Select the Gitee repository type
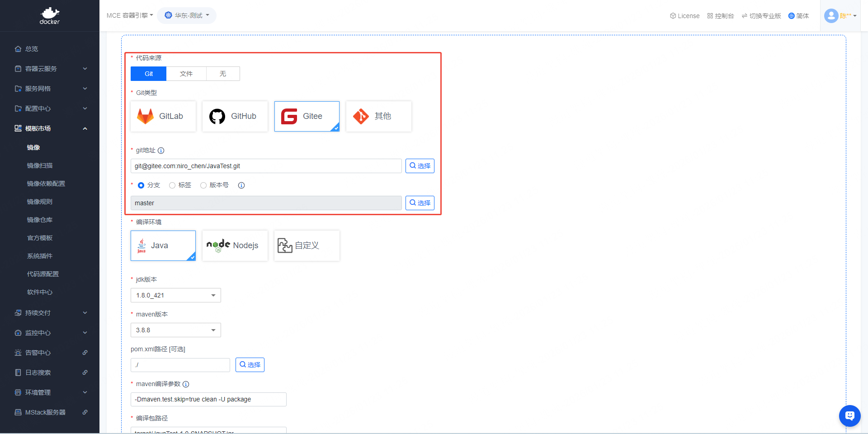The width and height of the screenshot is (868, 434). (307, 116)
